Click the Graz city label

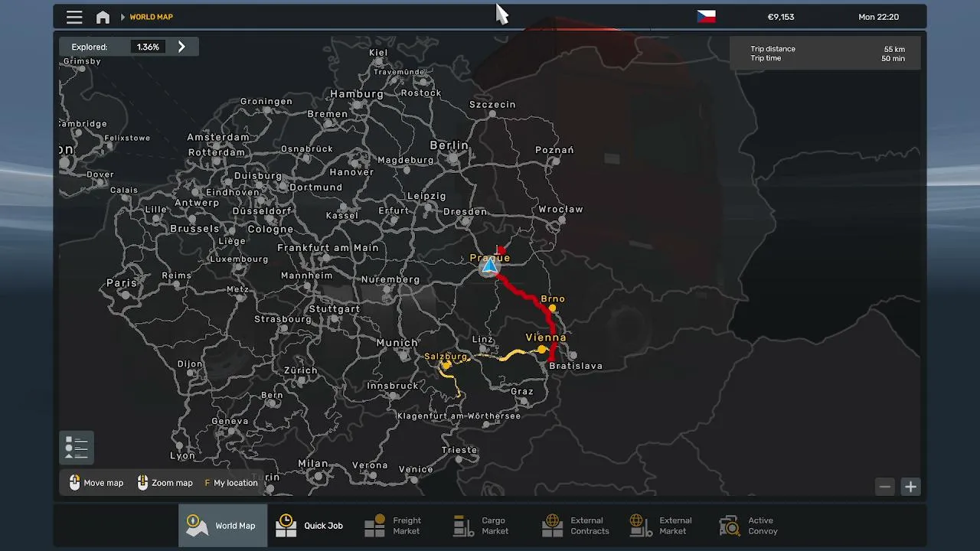tap(522, 392)
